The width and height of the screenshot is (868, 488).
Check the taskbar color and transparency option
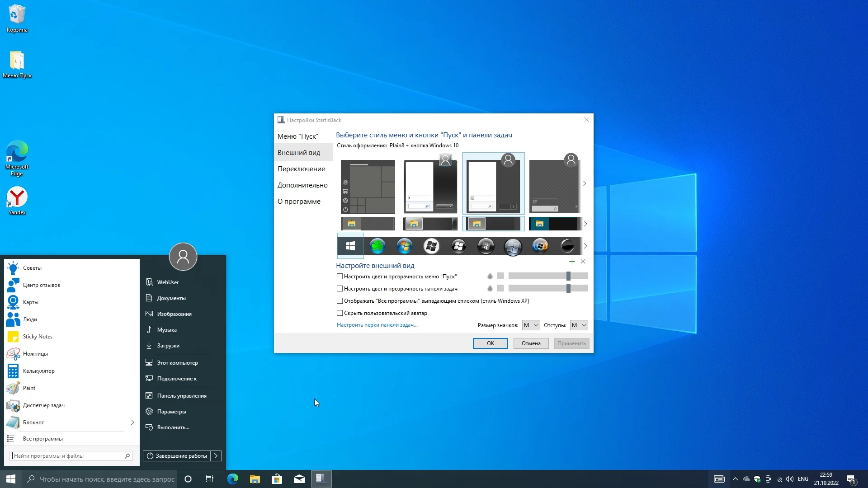pos(340,289)
